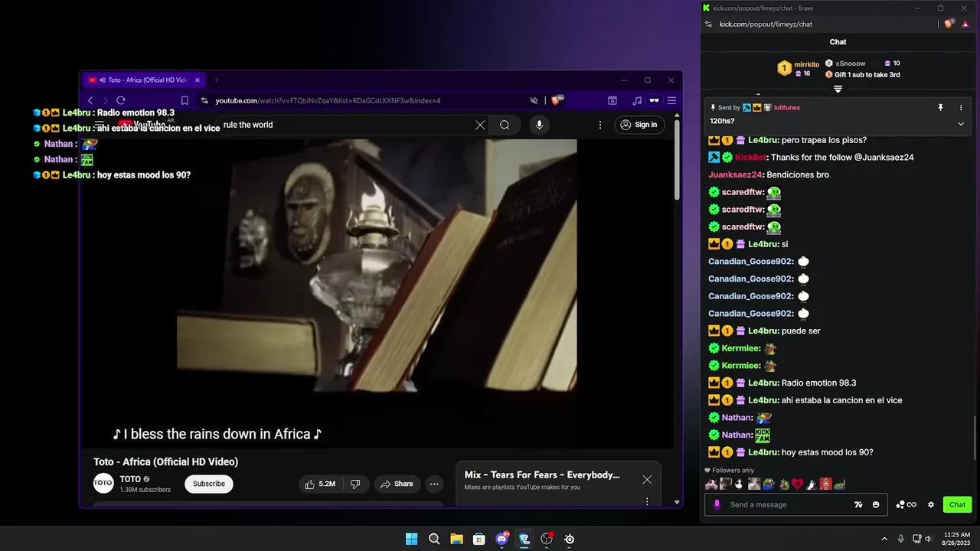Click KickBot username in chat
Viewport: 980px width, 551px height.
click(750, 157)
